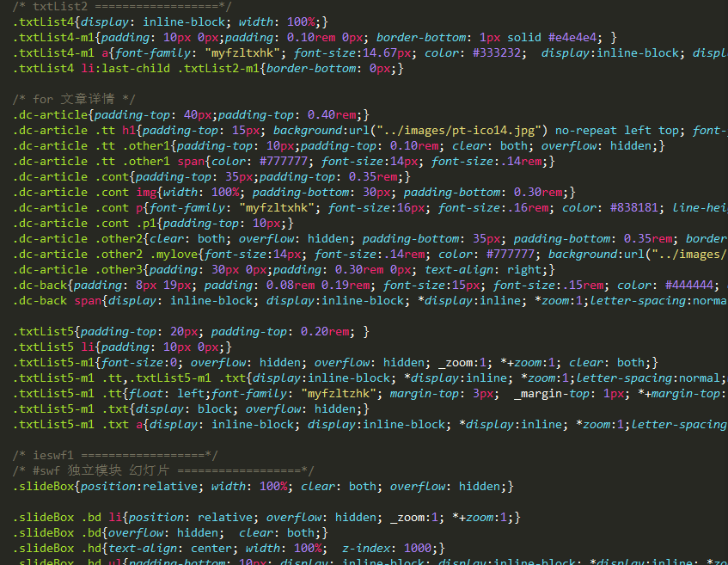Click the "#swf 独立模块 幻灯片" comment
The image size is (728, 565).
pyautogui.click(x=163, y=470)
